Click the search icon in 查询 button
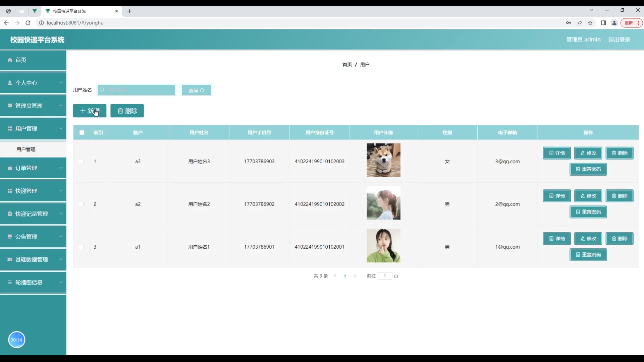The image size is (644, 362). tap(202, 90)
